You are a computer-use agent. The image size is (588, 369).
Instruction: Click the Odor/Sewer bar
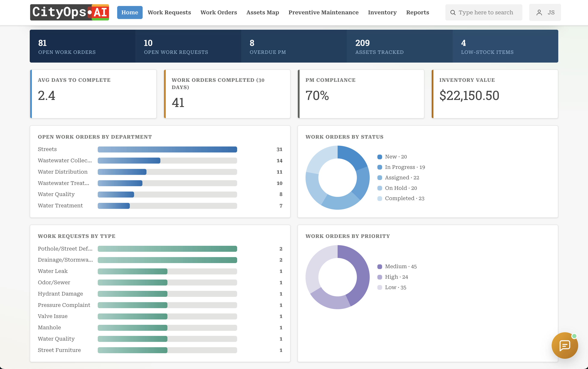(167, 283)
